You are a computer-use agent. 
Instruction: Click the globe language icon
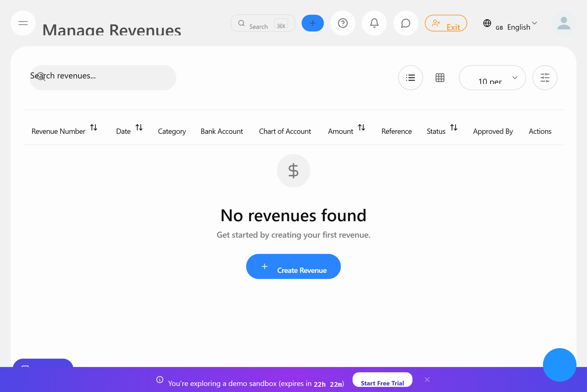click(487, 23)
